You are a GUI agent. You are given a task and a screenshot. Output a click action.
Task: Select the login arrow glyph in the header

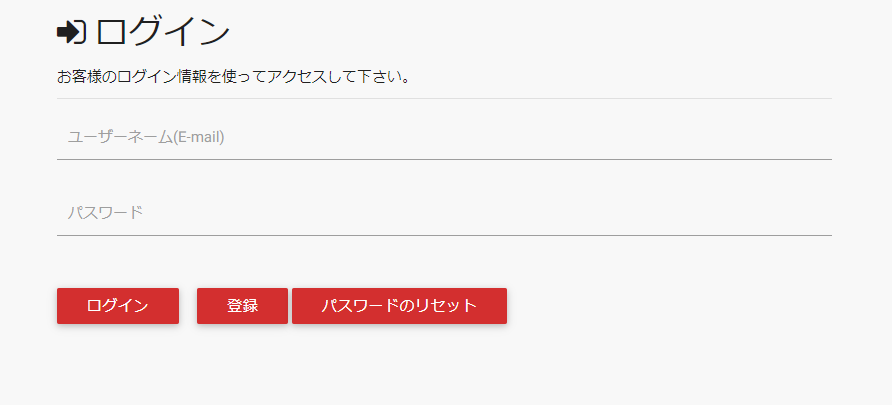coord(72,32)
